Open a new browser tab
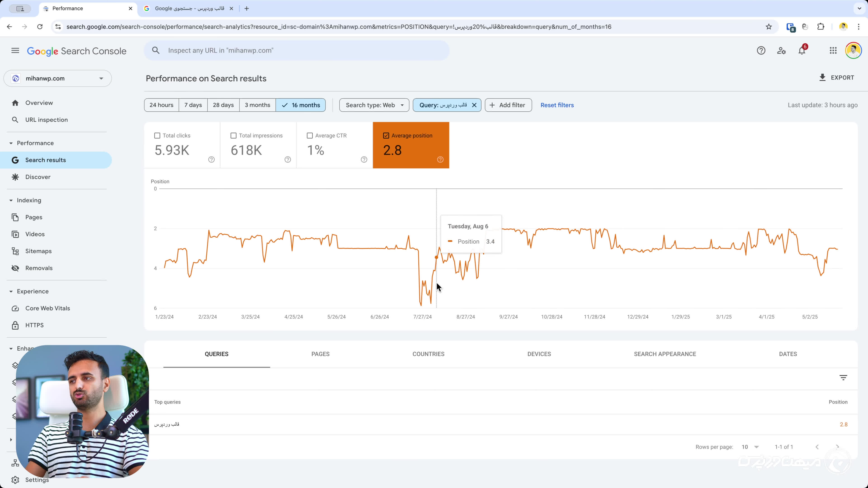The image size is (868, 488). tap(247, 8)
